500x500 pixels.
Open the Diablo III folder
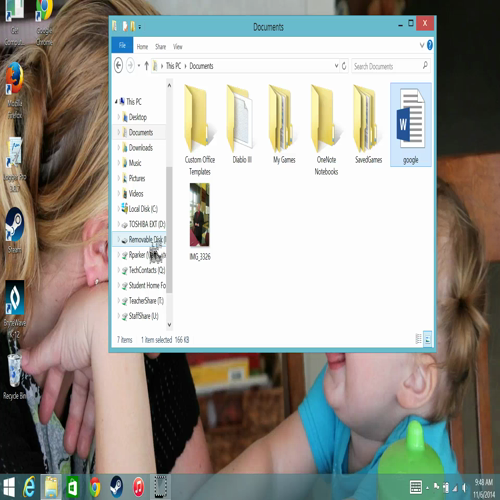[242, 124]
